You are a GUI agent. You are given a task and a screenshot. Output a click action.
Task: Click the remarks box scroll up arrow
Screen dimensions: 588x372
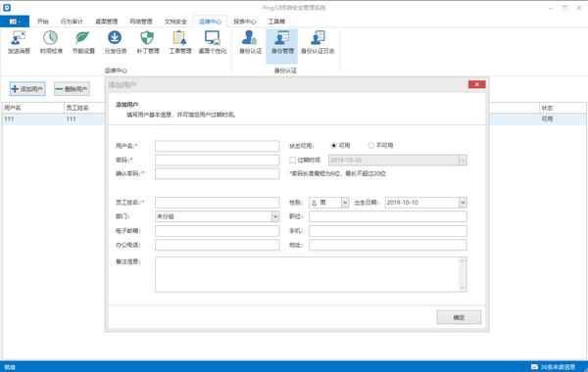(463, 261)
